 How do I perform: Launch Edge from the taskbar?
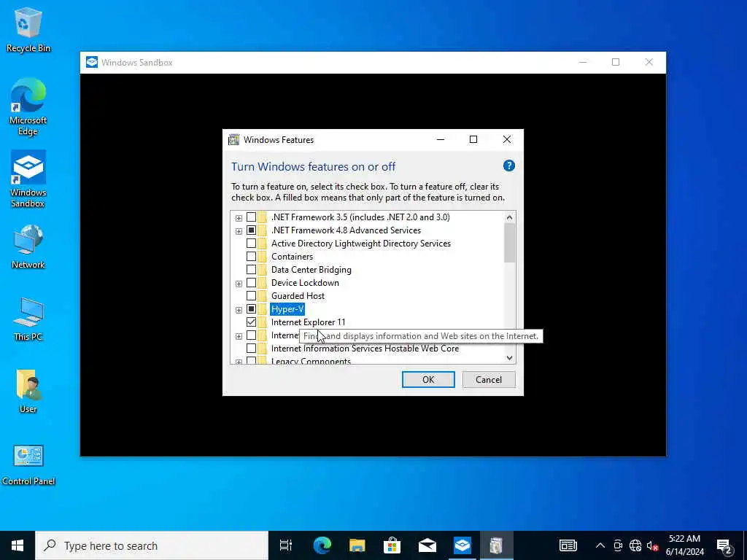322,545
